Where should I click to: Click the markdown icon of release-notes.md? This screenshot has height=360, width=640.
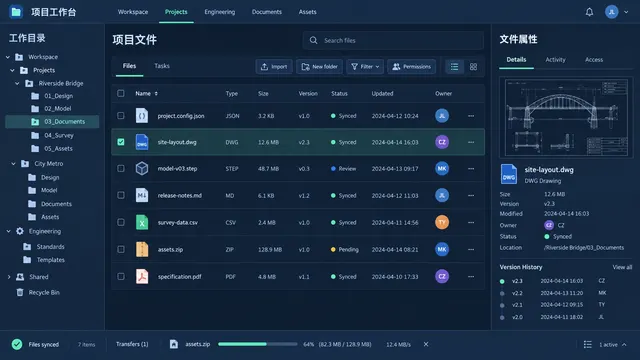tap(142, 196)
